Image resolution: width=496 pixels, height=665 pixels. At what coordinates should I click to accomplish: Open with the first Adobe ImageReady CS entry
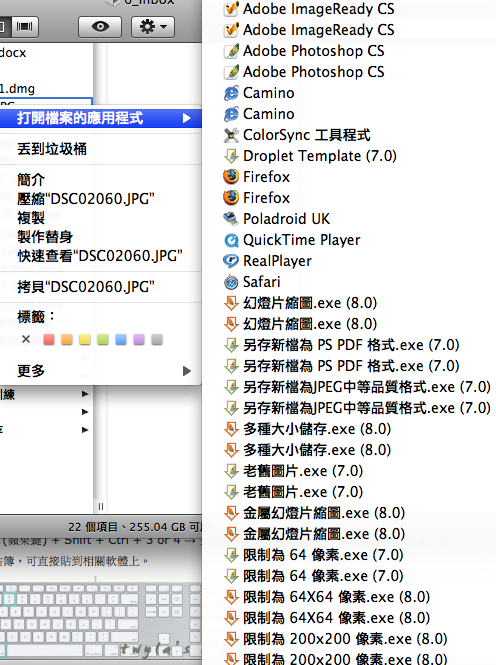[x=319, y=9]
